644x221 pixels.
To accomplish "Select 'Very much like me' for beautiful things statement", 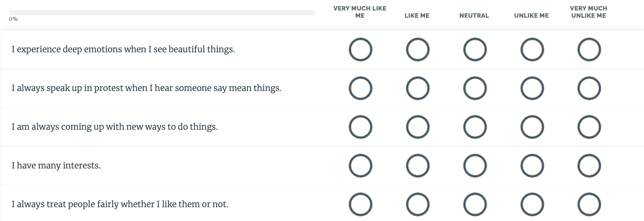I will [x=360, y=50].
